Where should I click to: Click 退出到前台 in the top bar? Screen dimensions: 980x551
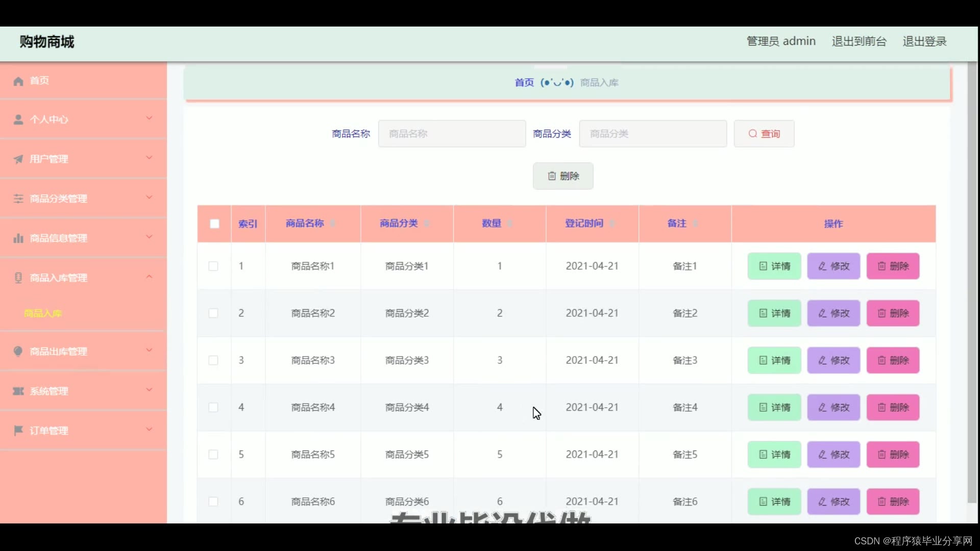pyautogui.click(x=859, y=41)
